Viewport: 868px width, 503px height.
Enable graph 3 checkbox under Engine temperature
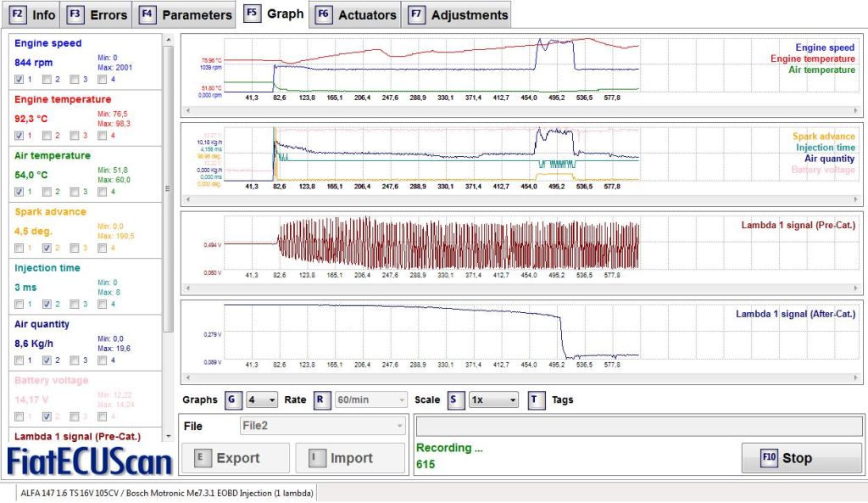(x=75, y=136)
